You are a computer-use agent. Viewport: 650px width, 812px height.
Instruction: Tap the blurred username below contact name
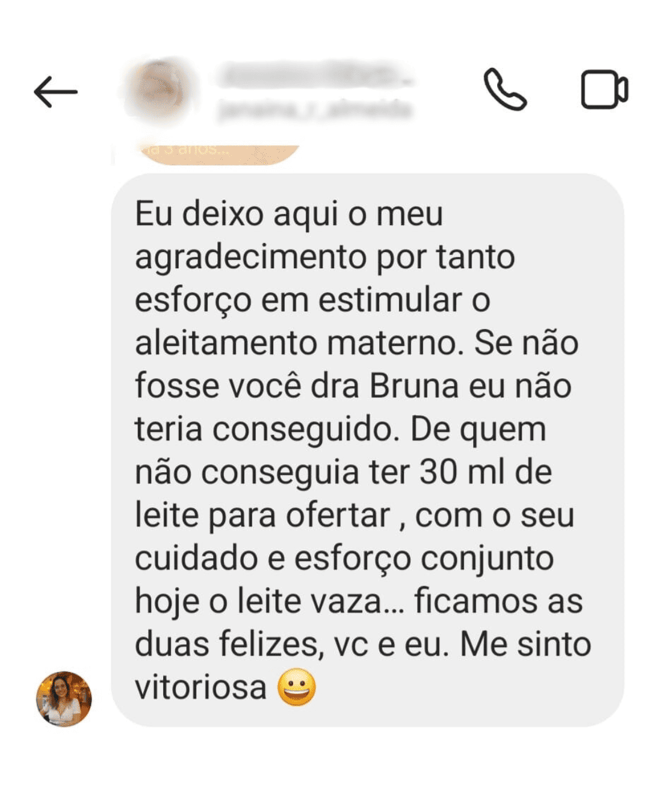pyautogui.click(x=315, y=109)
